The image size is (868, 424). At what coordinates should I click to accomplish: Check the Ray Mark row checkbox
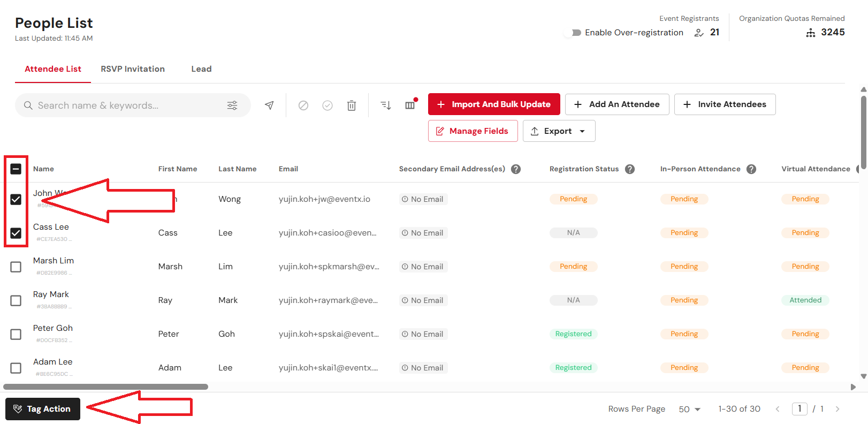16,300
